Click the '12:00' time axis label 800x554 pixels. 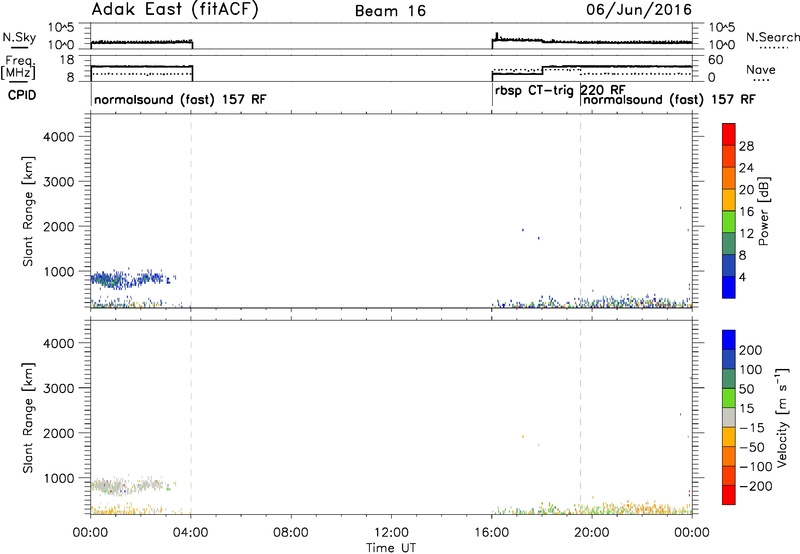(391, 532)
